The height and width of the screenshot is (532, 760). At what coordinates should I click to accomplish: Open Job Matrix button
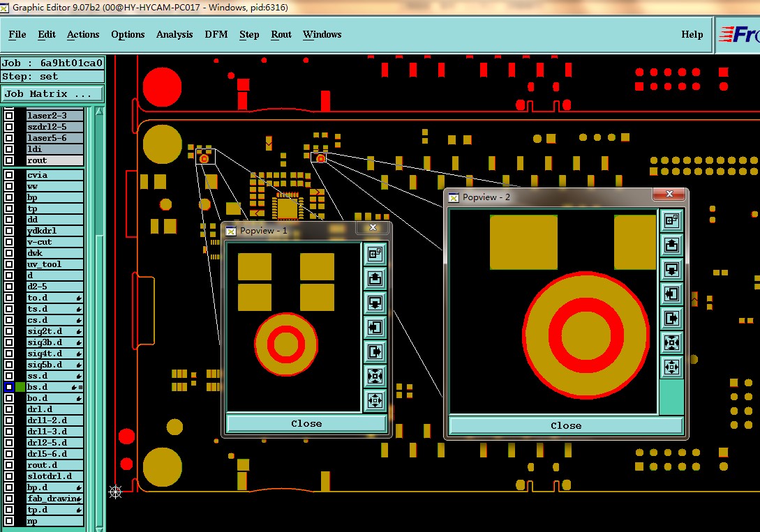[52, 93]
